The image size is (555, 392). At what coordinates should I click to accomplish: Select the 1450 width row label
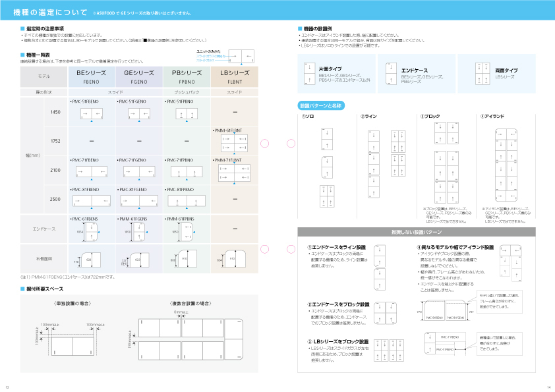pyautogui.click(x=55, y=112)
